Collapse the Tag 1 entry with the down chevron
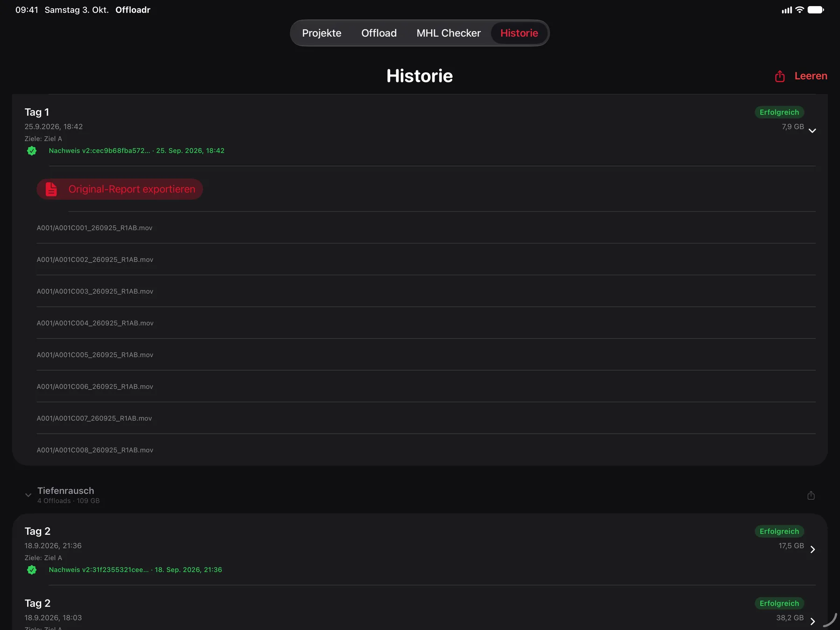This screenshot has width=840, height=630. point(812,131)
